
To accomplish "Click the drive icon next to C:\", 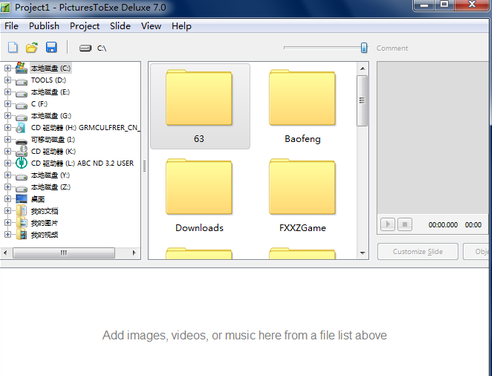I will [85, 48].
